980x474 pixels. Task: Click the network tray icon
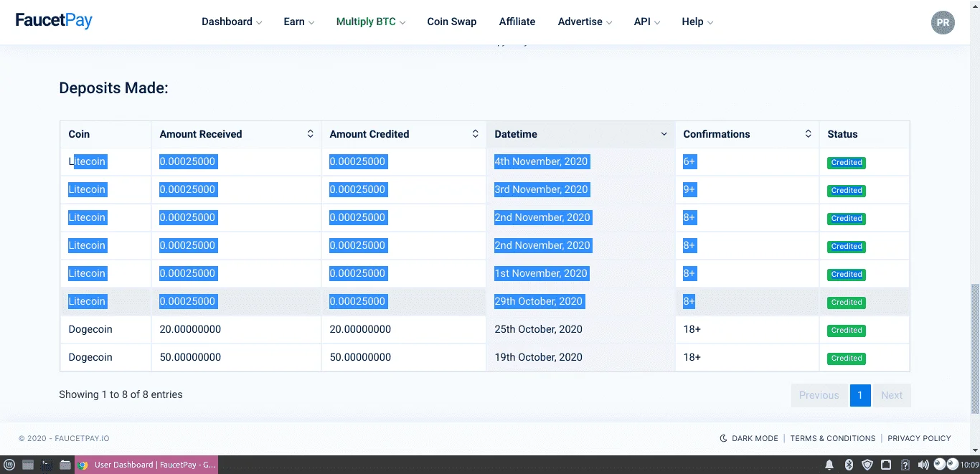click(886, 465)
